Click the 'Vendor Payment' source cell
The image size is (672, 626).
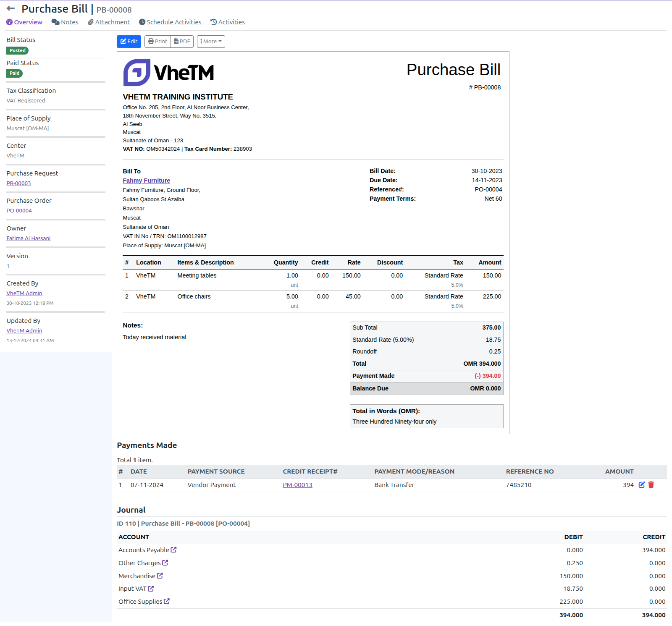(x=212, y=485)
